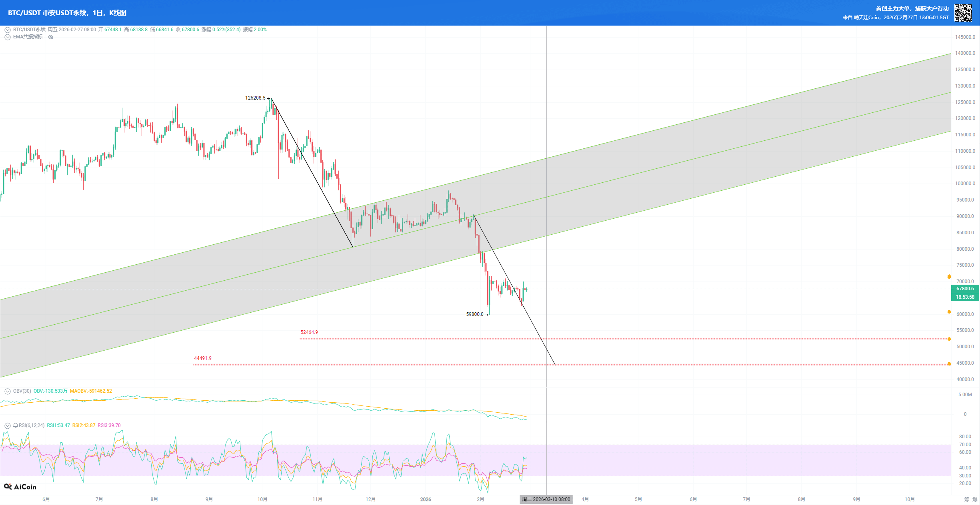Click the source line 来自 晴天娃Coin
Screen dimensions: 980x505
[861, 18]
